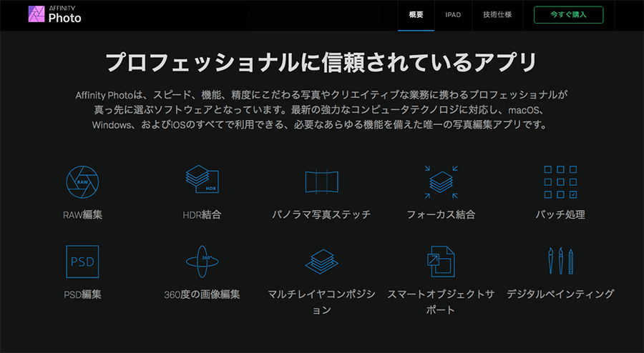
Task: Click the プロフェッショナルに信頼されているアプリ heading
Action: pyautogui.click(x=321, y=62)
